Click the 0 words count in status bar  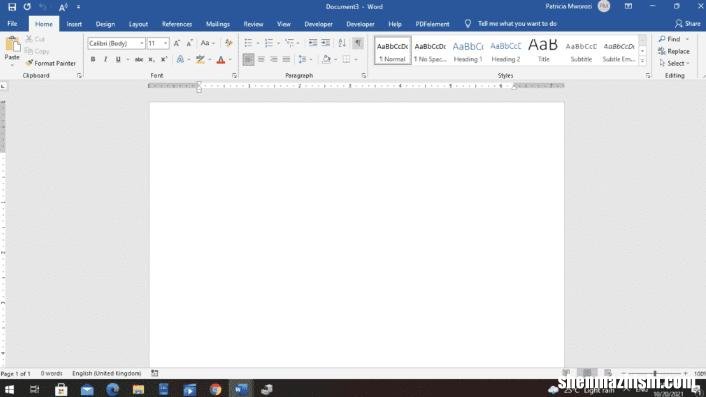coord(51,374)
